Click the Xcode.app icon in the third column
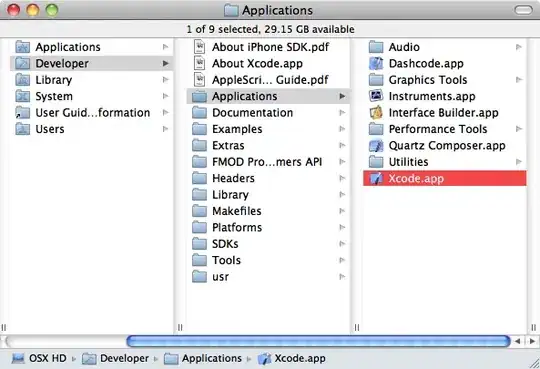Viewport: 540px width, 369px height. [x=376, y=178]
